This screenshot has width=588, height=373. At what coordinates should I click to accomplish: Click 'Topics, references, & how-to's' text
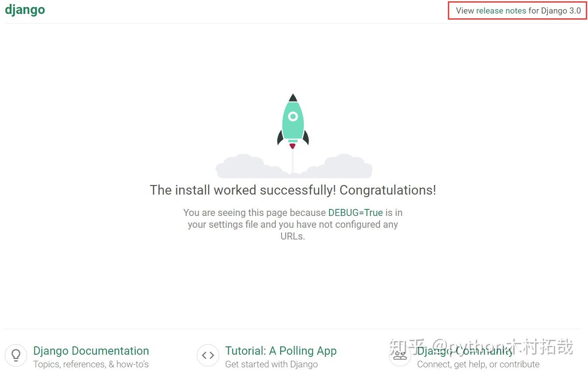pyautogui.click(x=91, y=364)
